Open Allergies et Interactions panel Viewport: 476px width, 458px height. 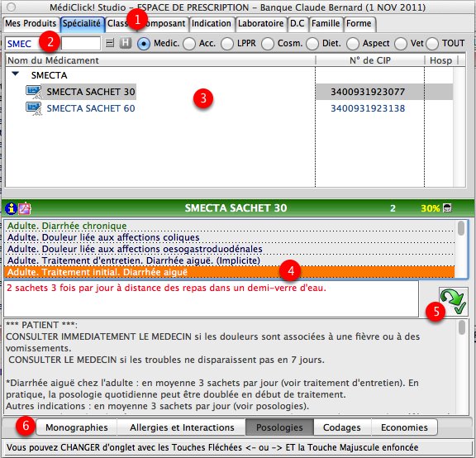pyautogui.click(x=182, y=427)
